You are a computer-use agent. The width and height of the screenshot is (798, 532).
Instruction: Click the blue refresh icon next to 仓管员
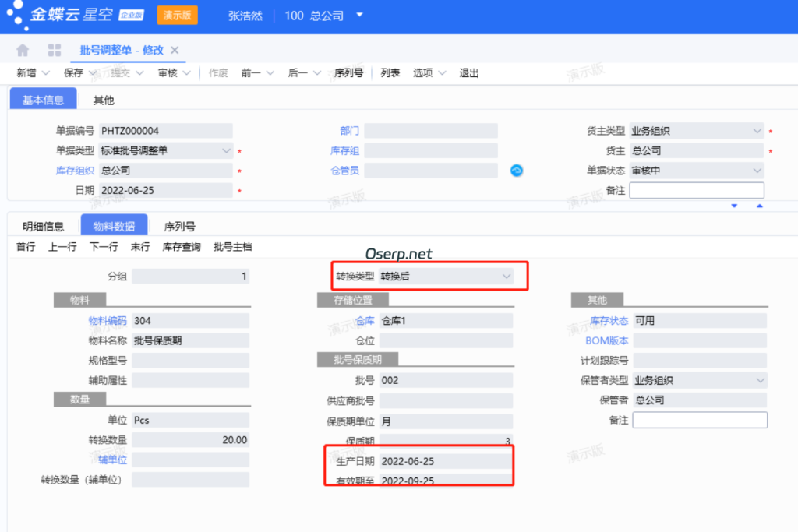click(516, 170)
